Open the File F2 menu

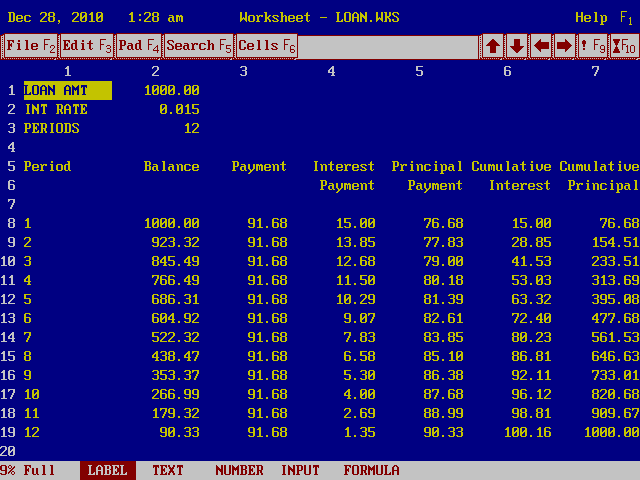pyautogui.click(x=30, y=46)
